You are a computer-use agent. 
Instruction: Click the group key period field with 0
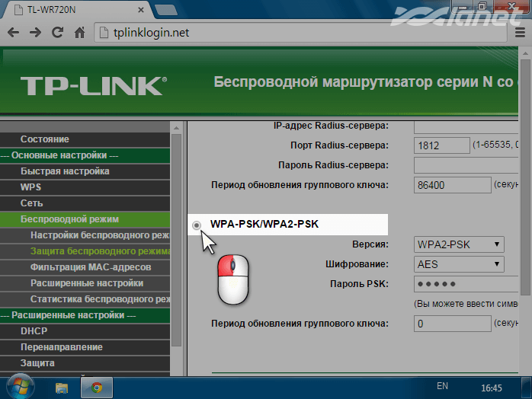click(x=452, y=324)
